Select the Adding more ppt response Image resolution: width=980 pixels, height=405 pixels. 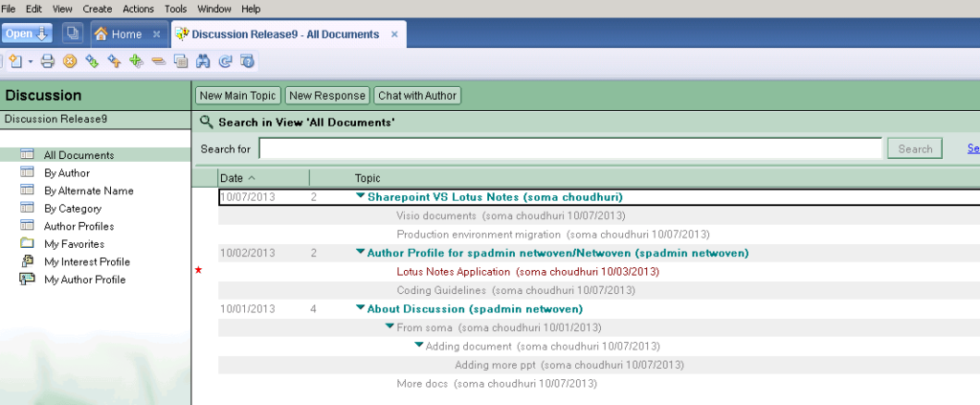pyautogui.click(x=569, y=365)
